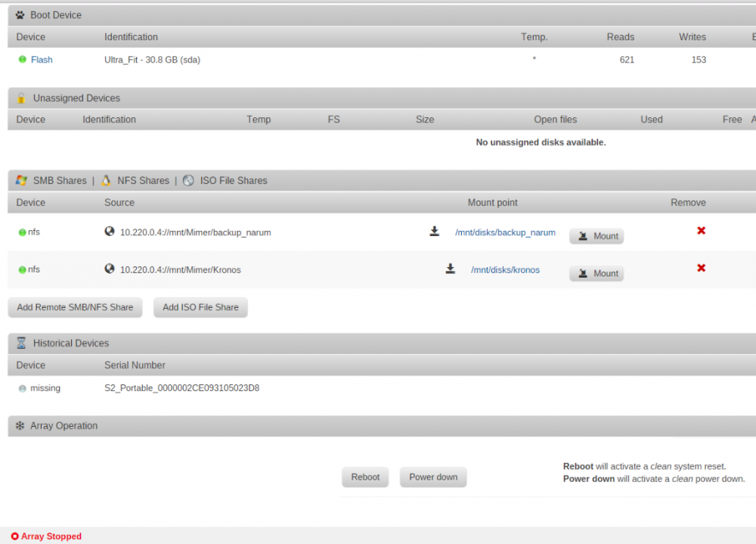Screen dimensions: 756x544
Task: Click the Power down button
Action: [433, 477]
